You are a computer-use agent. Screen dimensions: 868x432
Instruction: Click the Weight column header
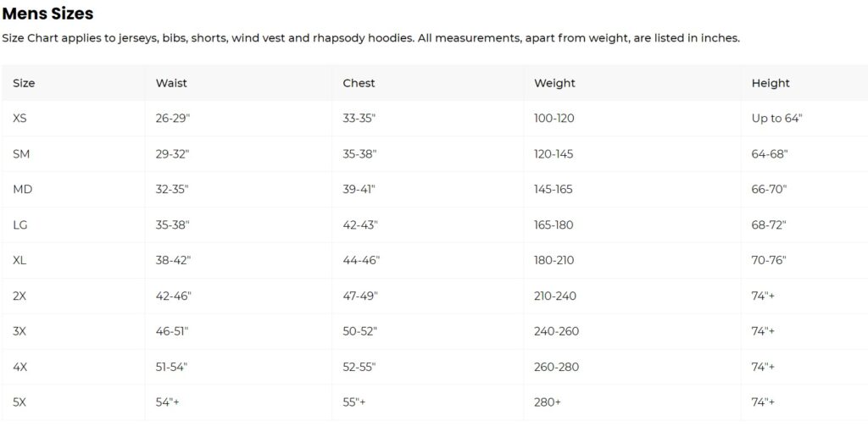point(554,83)
